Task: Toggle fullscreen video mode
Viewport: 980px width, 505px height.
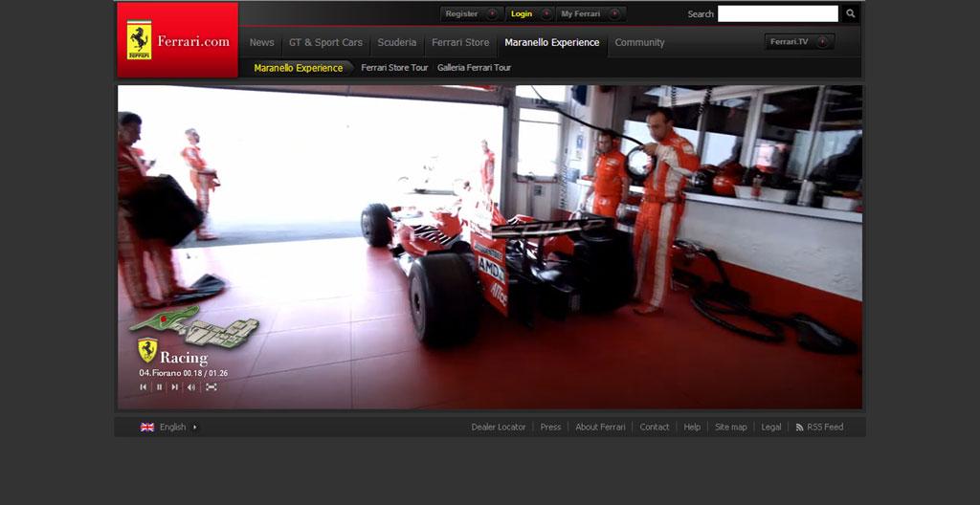Action: 212,387
